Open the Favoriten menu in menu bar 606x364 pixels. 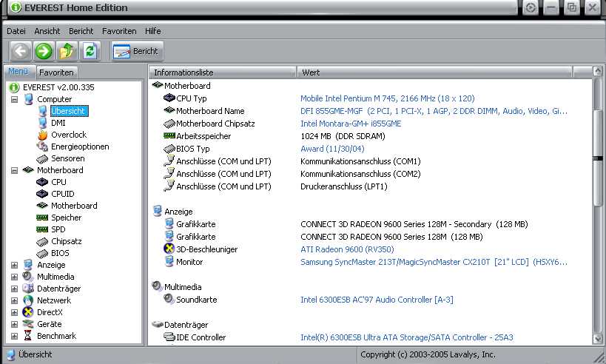pyautogui.click(x=119, y=31)
